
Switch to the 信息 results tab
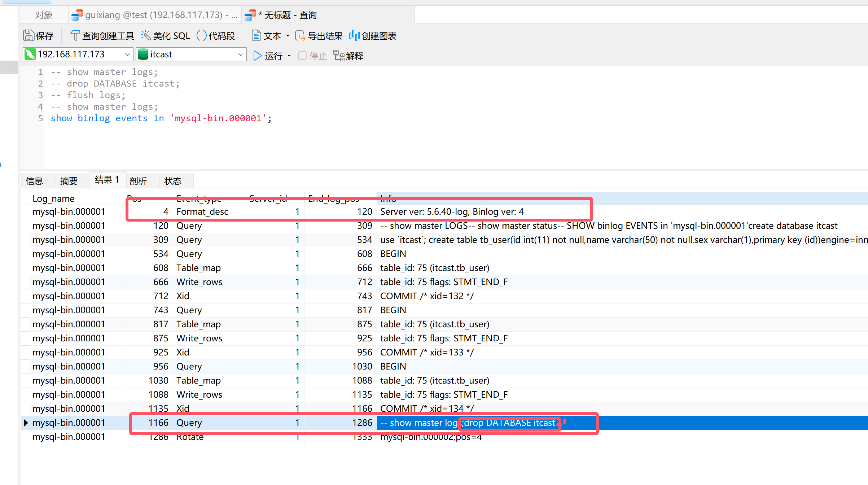(x=35, y=181)
